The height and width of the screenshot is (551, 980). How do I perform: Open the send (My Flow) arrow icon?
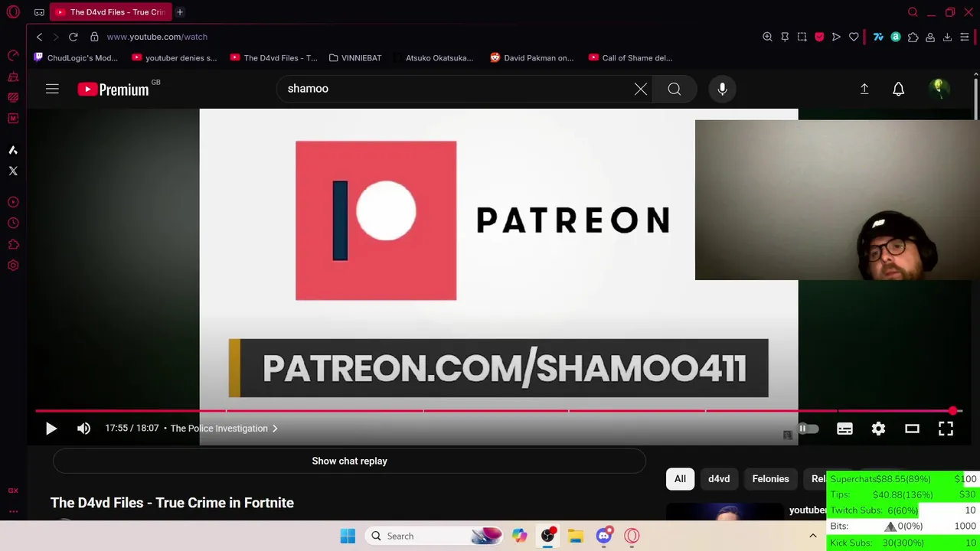click(x=836, y=37)
